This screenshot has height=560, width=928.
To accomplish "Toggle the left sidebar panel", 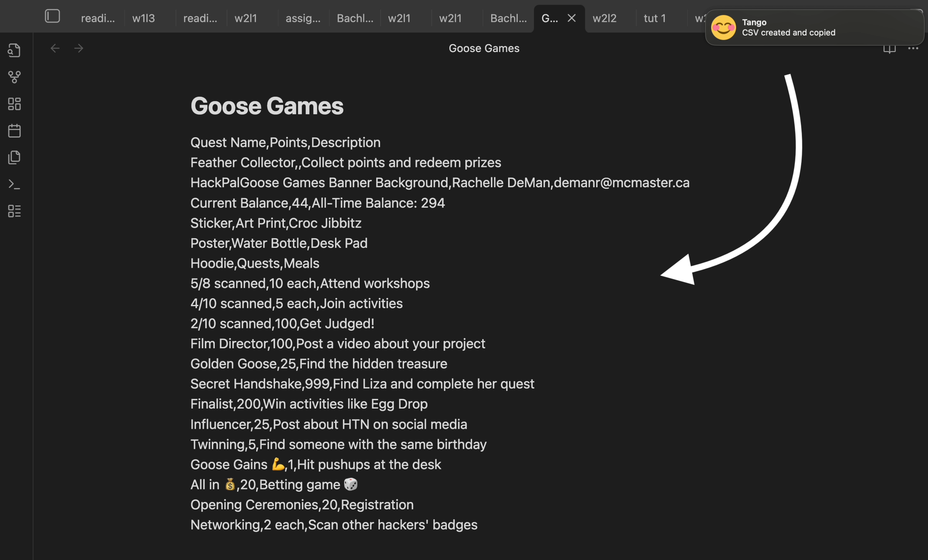I will 52,16.
